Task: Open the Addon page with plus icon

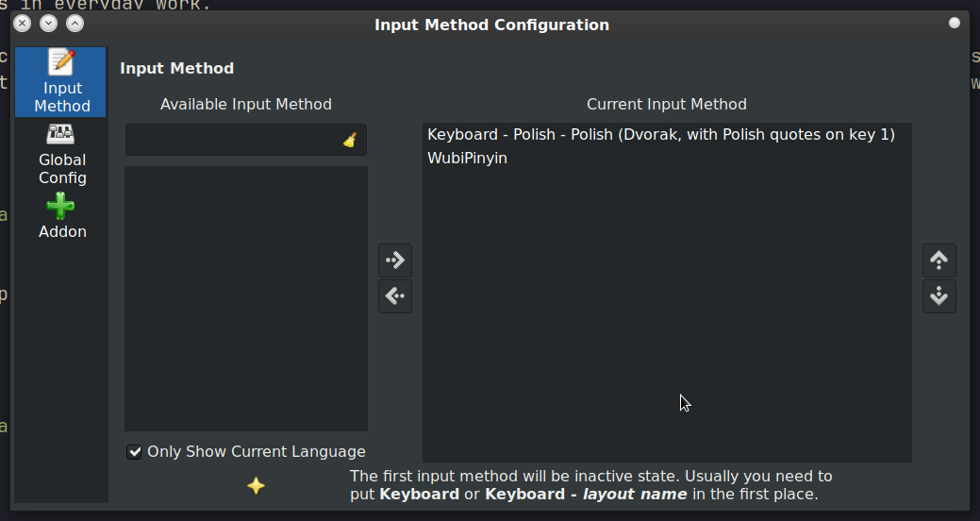Action: pos(62,217)
